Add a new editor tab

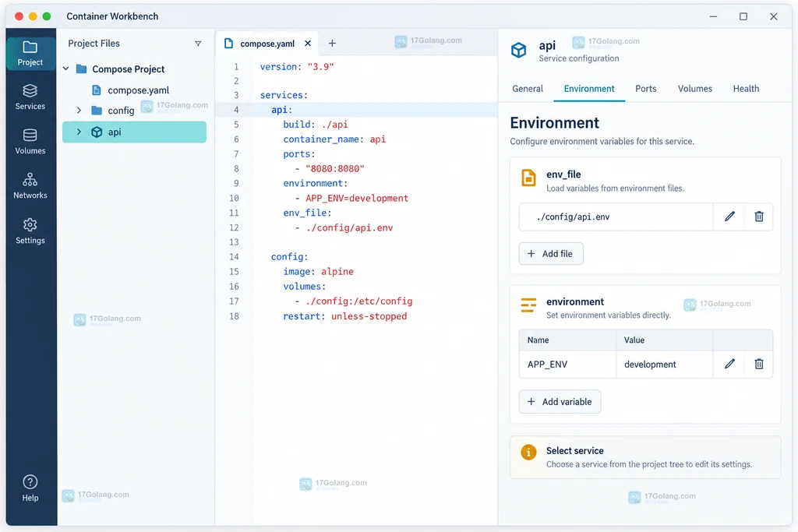pyautogui.click(x=332, y=44)
